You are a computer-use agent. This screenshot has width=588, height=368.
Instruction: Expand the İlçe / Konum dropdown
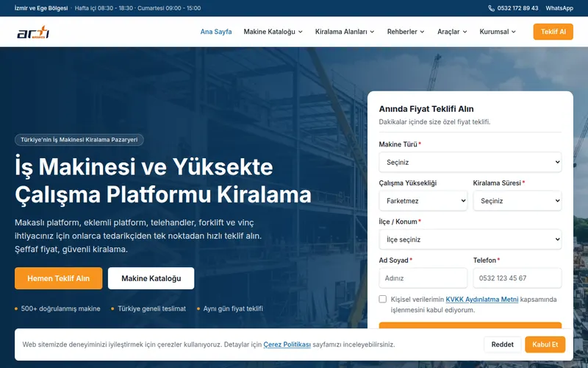(x=470, y=240)
